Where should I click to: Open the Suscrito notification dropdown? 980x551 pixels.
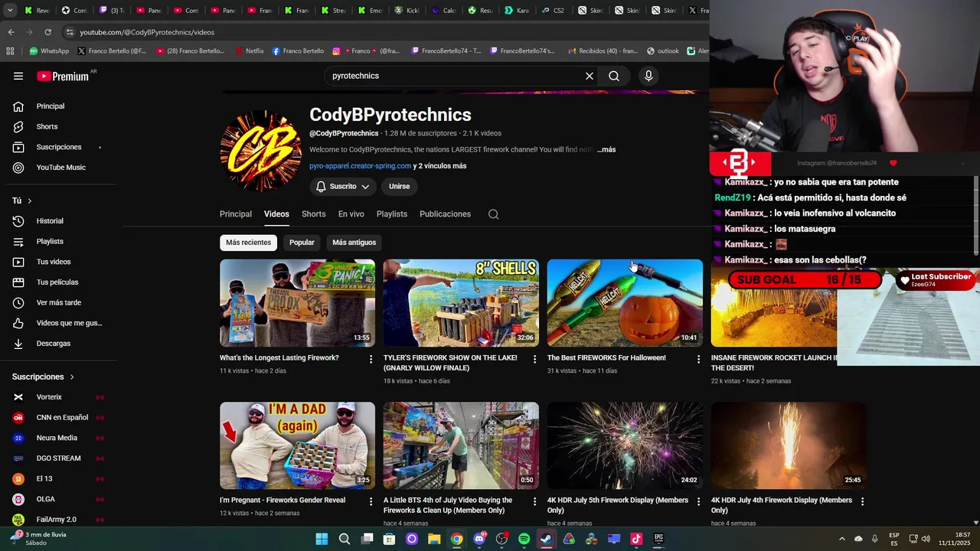(343, 186)
